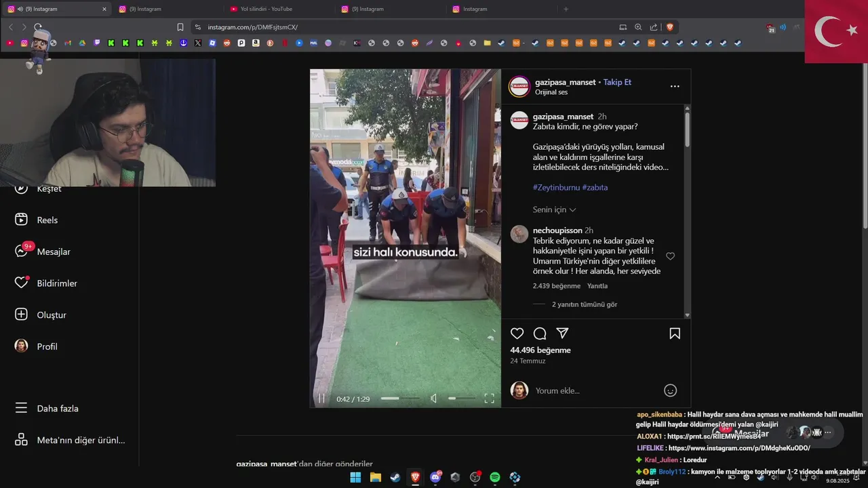The image size is (868, 488).
Task: Open a new browser tab
Action: pos(566,9)
